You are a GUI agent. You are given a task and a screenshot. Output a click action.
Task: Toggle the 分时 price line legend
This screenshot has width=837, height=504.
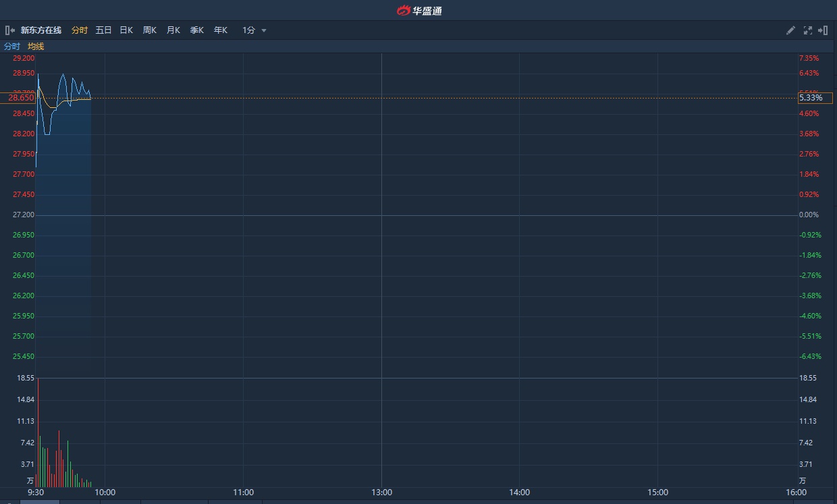[x=12, y=47]
